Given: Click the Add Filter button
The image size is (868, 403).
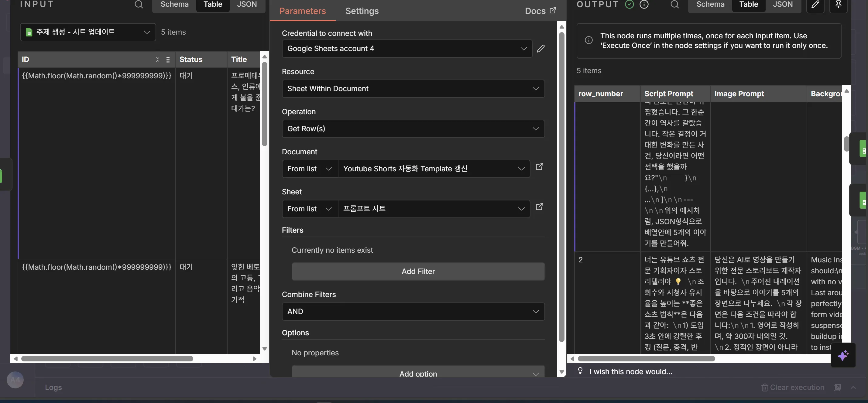Looking at the screenshot, I should click(x=418, y=271).
